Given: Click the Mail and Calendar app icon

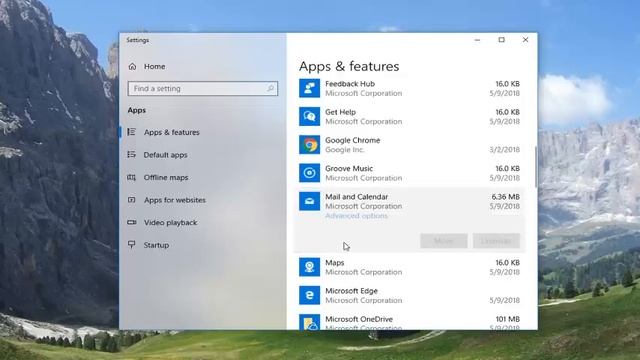Looking at the screenshot, I should [309, 201].
